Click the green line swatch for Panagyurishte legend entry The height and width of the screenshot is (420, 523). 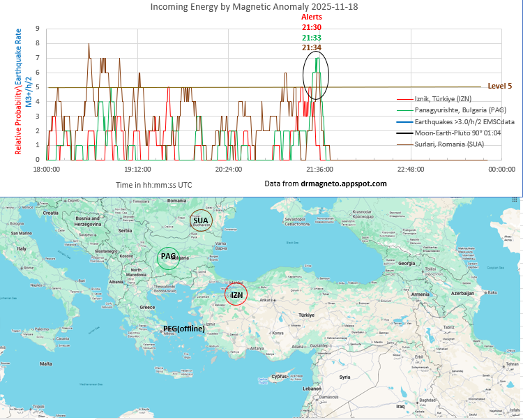click(x=405, y=110)
